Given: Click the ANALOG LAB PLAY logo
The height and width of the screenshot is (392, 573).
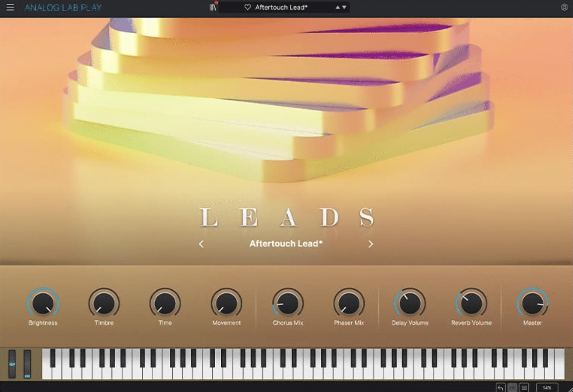Looking at the screenshot, I should pyautogui.click(x=63, y=7).
